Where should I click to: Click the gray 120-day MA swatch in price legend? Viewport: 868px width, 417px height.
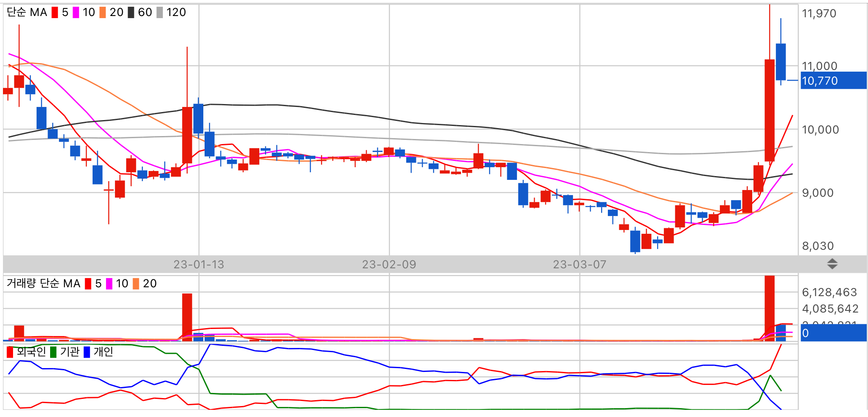160,13
